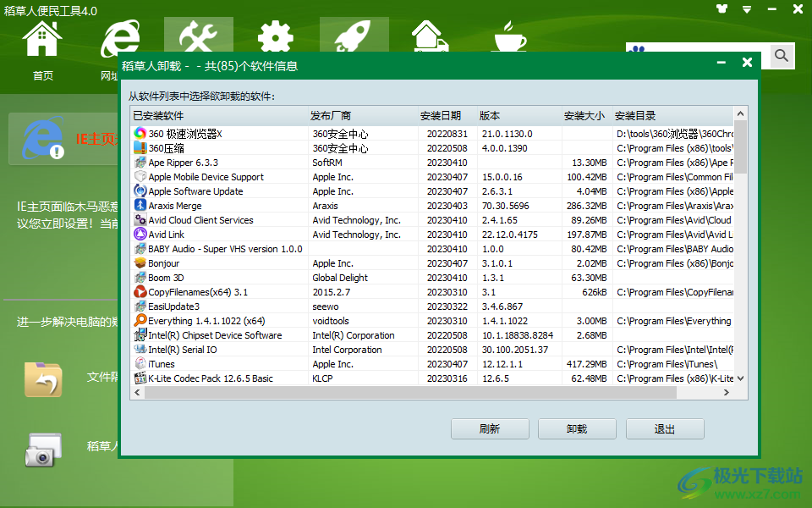Select the Avid Link icon
Image resolution: width=812 pixels, height=508 pixels.
140,234
